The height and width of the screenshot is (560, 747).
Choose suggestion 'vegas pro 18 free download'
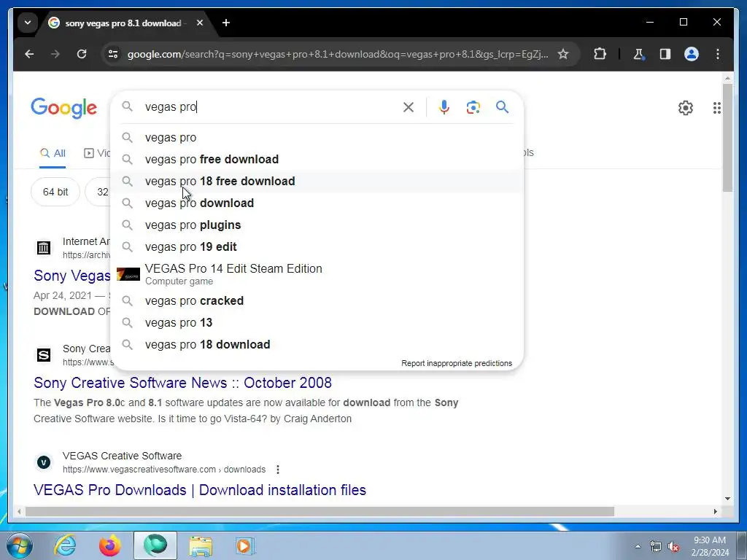[317, 182]
